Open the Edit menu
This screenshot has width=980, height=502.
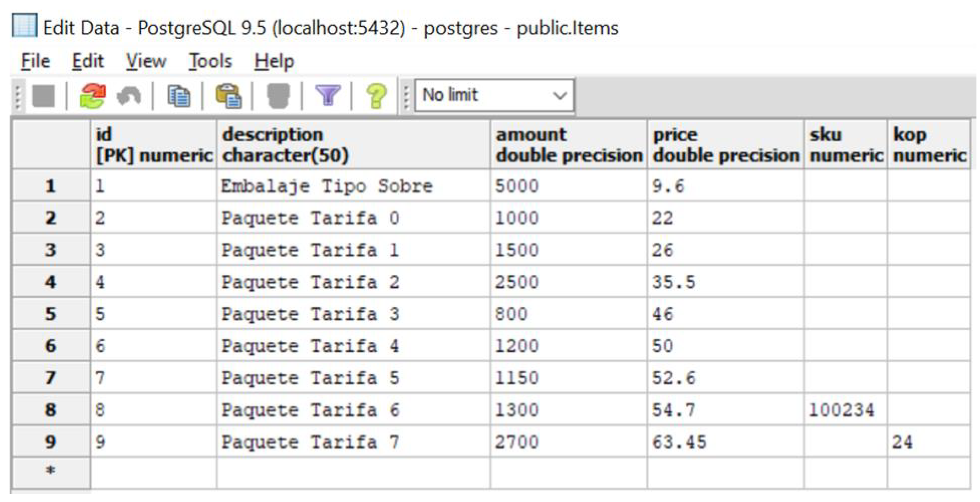(88, 61)
